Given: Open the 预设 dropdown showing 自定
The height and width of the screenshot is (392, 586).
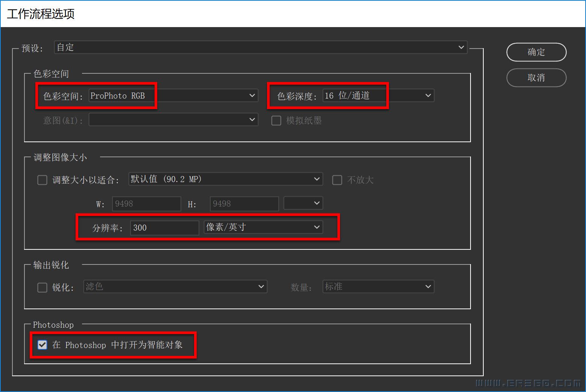Looking at the screenshot, I should 261,47.
